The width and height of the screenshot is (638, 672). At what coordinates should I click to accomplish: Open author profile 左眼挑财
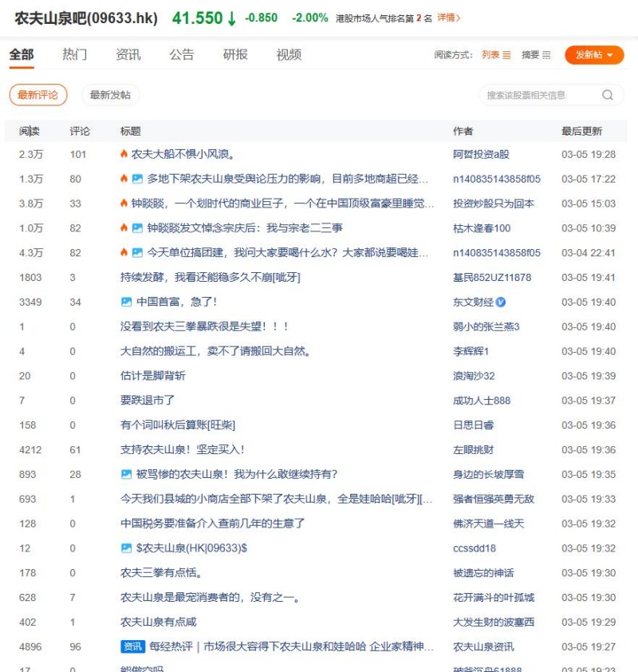click(473, 450)
